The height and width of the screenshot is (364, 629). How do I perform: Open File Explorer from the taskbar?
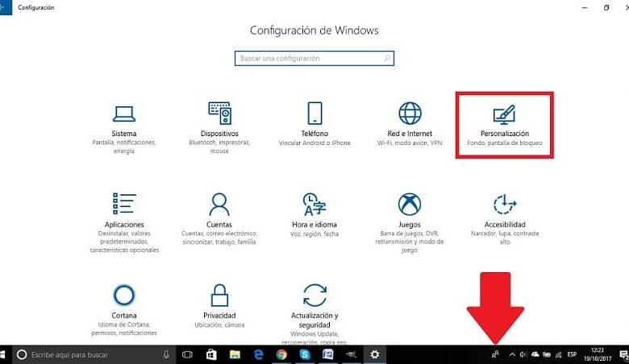tap(235, 355)
